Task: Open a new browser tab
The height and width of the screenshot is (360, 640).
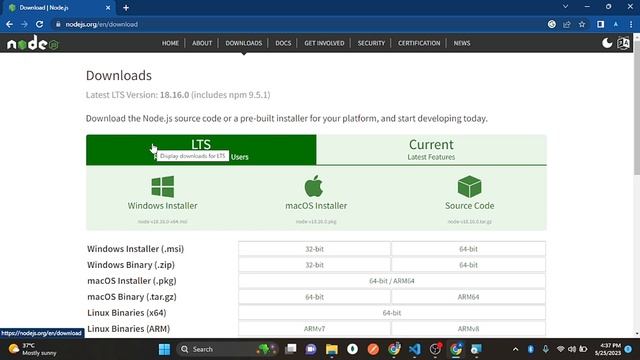Action: [126, 8]
